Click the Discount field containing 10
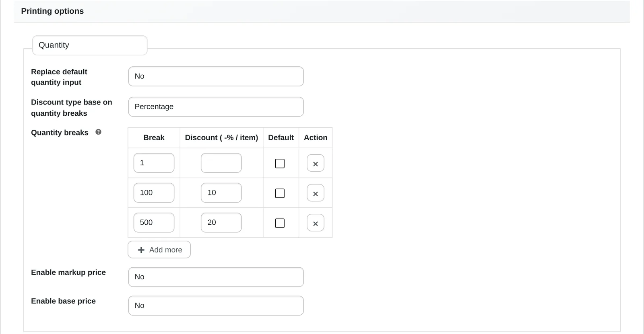This screenshot has height=334, width=644. (x=221, y=193)
